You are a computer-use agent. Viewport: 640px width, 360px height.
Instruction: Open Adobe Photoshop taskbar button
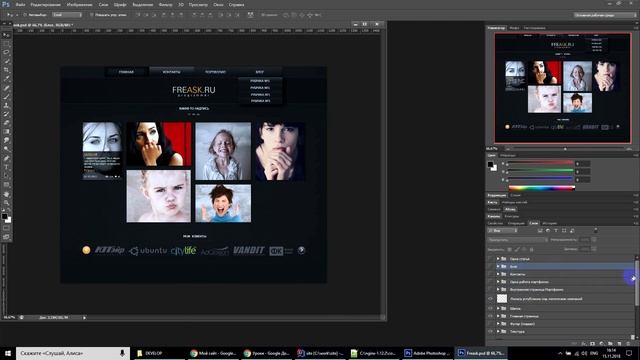click(x=427, y=353)
